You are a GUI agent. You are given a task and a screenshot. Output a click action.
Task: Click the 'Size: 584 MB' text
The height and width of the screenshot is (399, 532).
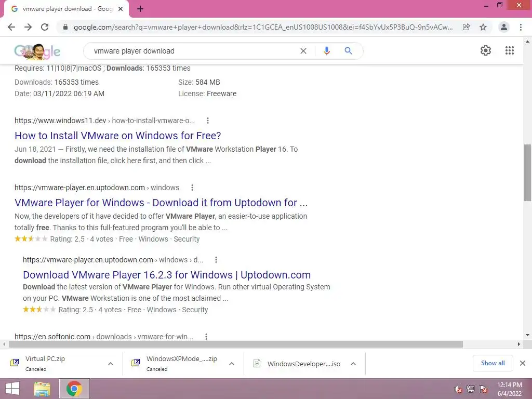[199, 82]
